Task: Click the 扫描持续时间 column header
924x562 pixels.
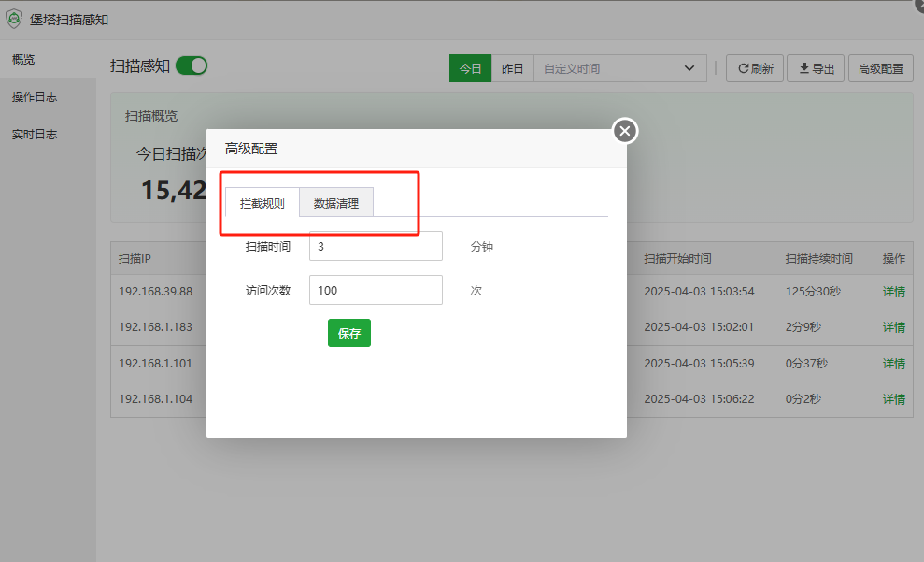Action: (819, 258)
